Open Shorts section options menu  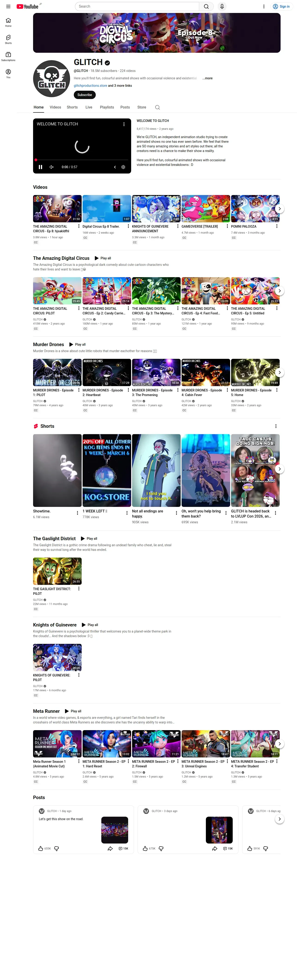276,426
